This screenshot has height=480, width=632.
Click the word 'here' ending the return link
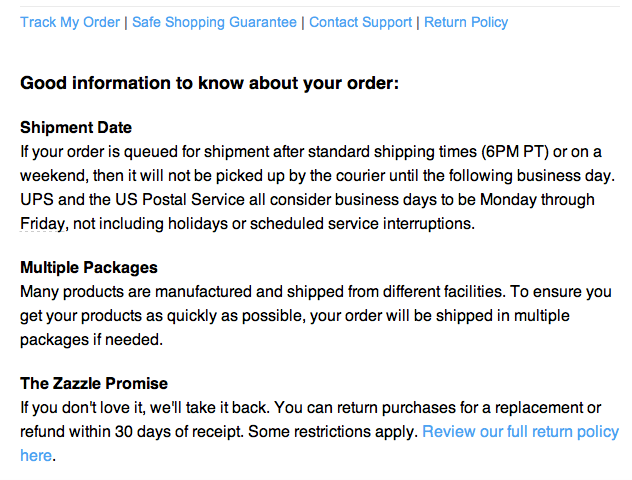point(35,456)
